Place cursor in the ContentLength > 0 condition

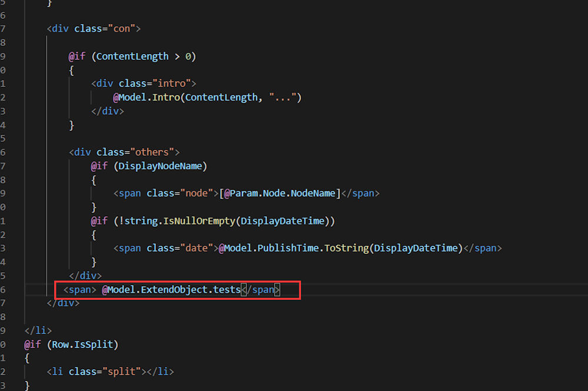146,56
